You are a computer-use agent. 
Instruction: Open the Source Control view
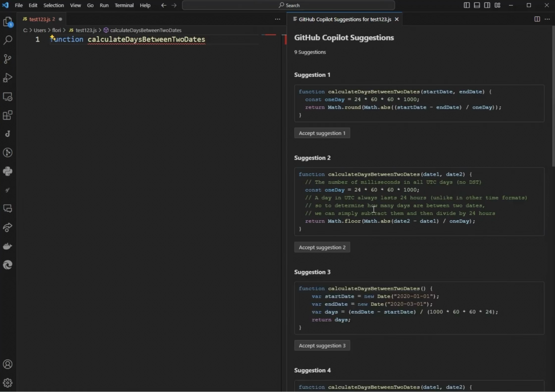(x=8, y=59)
